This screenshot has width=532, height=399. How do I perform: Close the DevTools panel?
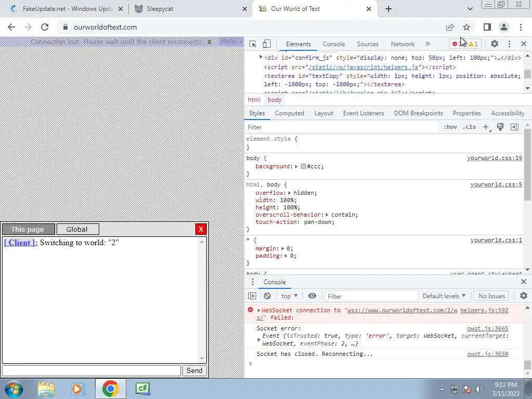click(524, 44)
